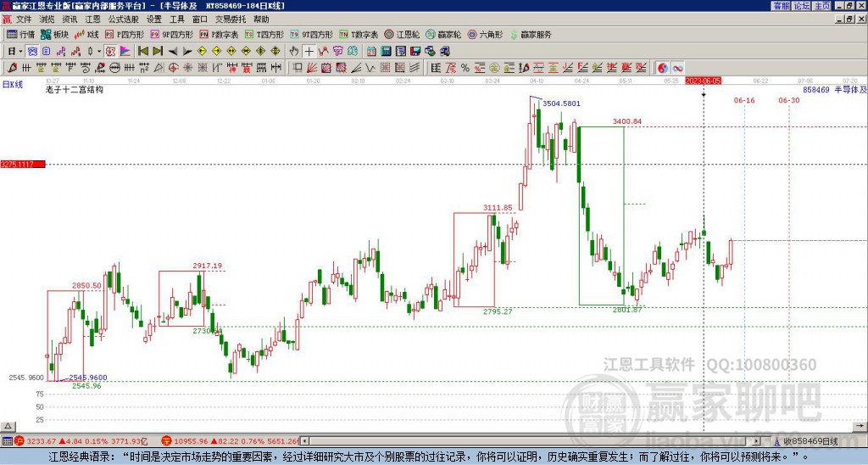Viewport: 868px width, 465px height.
Task: Toggle the yin-yang icon
Action: [x=663, y=68]
